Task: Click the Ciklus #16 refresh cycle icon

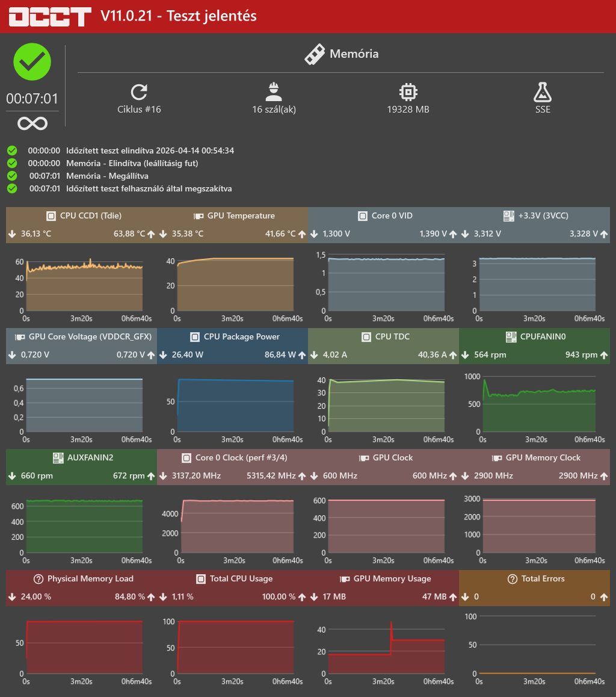Action: point(139,92)
